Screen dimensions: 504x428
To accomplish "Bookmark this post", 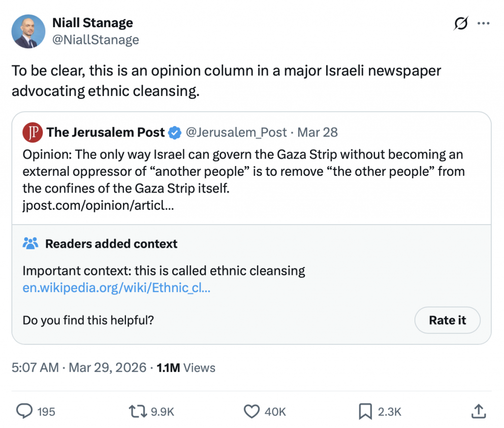I will (365, 411).
